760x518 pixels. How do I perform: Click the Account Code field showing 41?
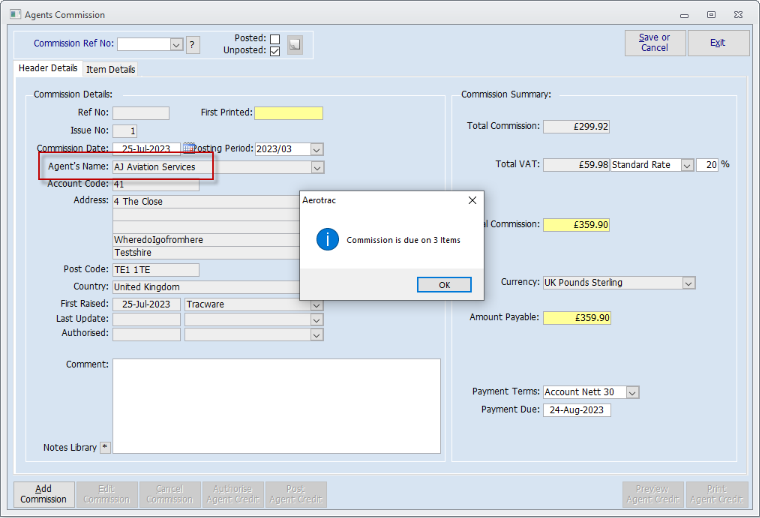click(x=156, y=185)
